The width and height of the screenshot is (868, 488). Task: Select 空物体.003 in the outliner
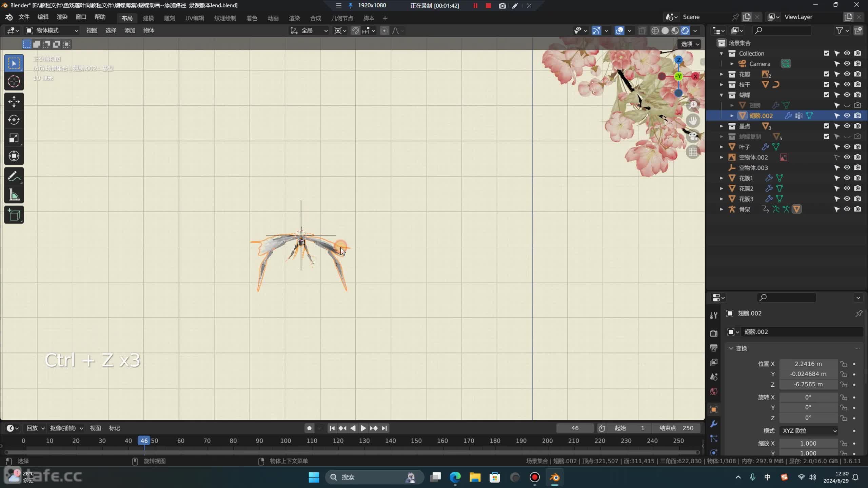tap(753, 168)
